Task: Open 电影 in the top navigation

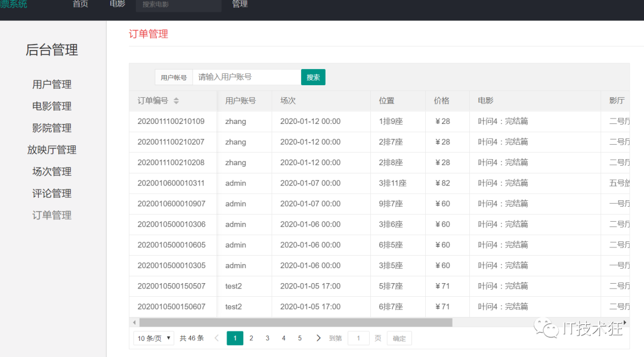Action: [x=117, y=4]
